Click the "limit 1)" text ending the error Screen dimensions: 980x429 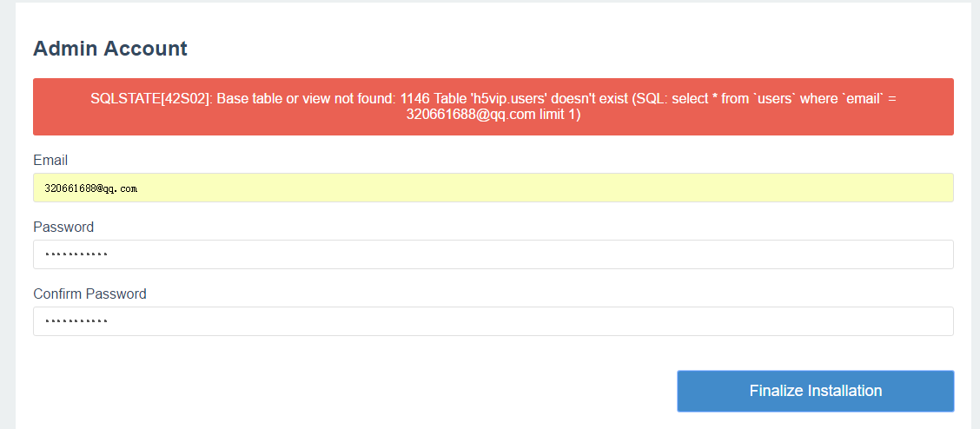pos(560,115)
